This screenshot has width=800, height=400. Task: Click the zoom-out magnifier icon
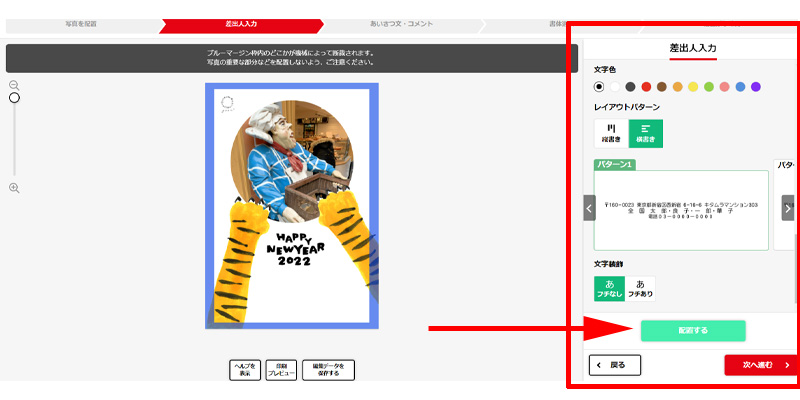(x=14, y=85)
